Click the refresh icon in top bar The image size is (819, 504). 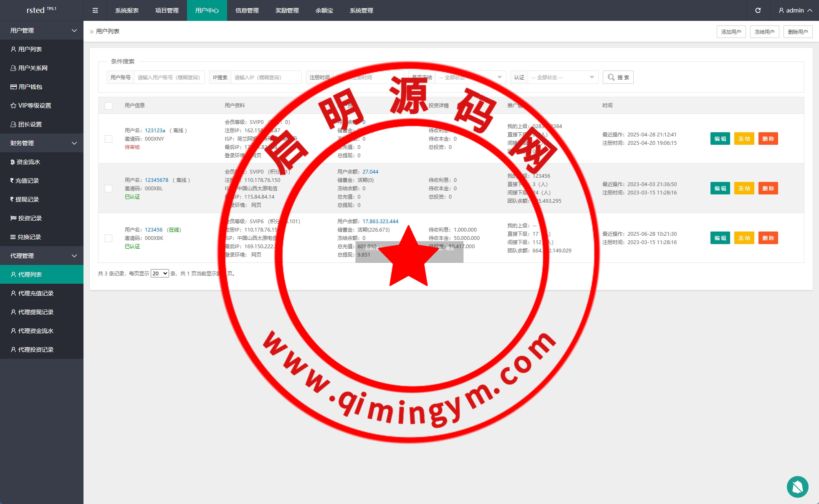pyautogui.click(x=758, y=10)
